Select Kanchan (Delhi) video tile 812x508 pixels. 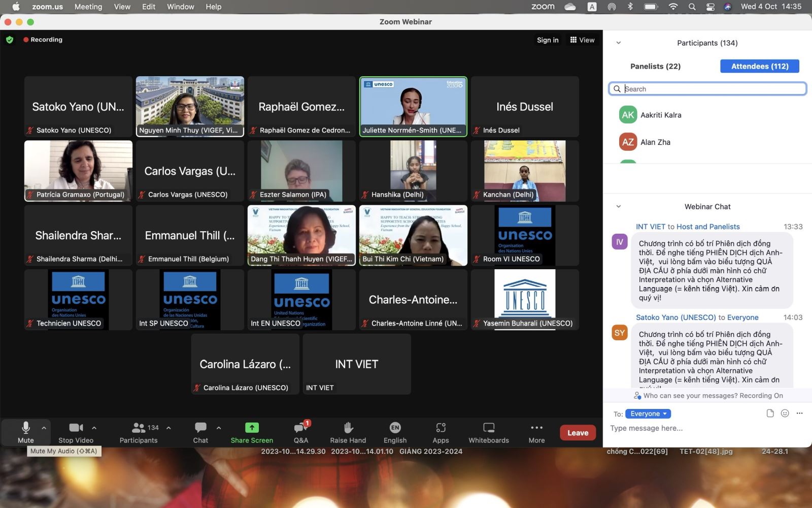525,171
